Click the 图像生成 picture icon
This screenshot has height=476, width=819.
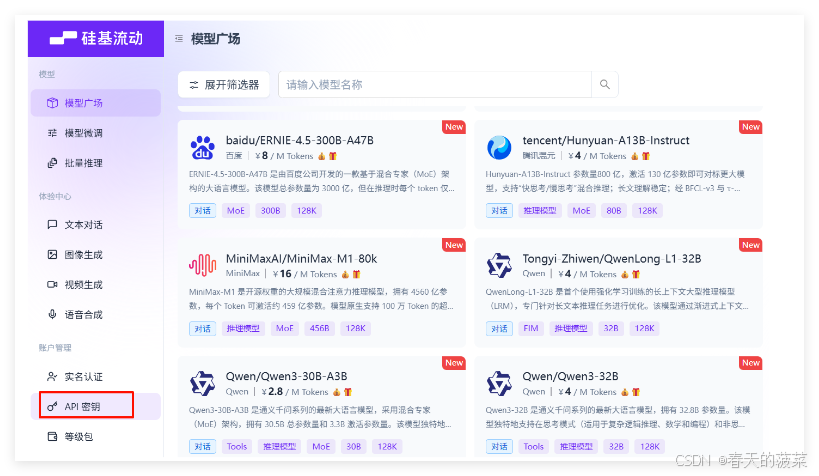[52, 254]
